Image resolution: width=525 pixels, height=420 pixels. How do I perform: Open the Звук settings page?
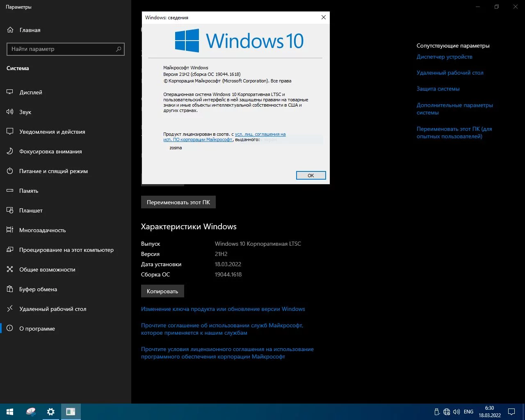66,112
